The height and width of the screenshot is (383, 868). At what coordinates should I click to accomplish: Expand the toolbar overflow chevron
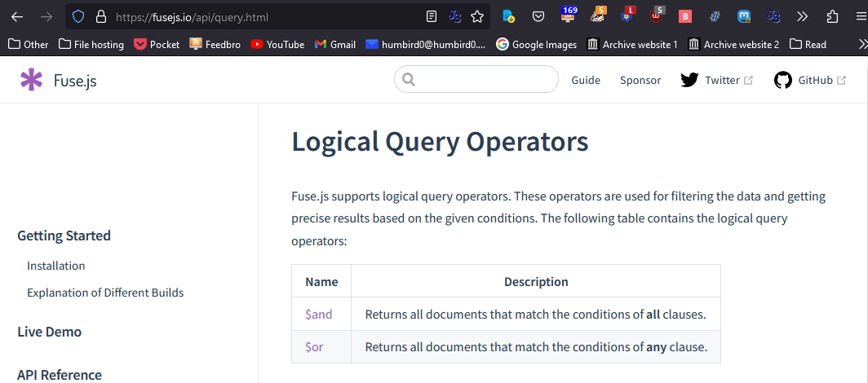pyautogui.click(x=802, y=16)
